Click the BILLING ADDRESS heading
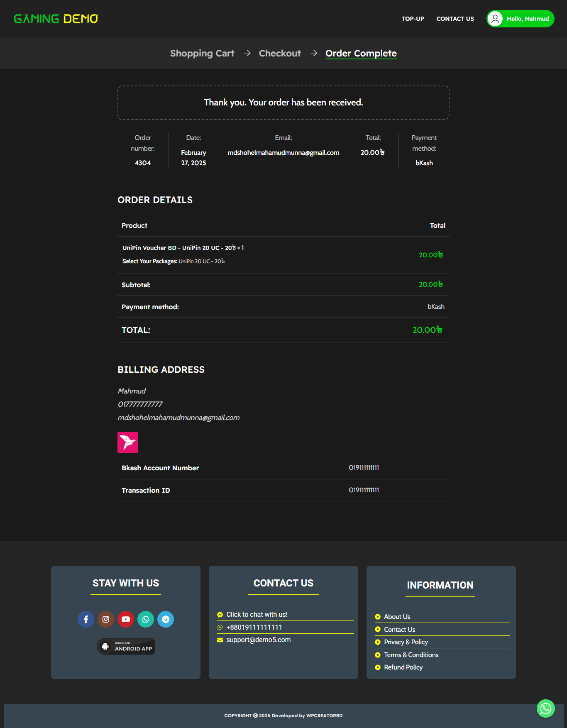Viewport: 567px width, 728px height. [x=161, y=370]
